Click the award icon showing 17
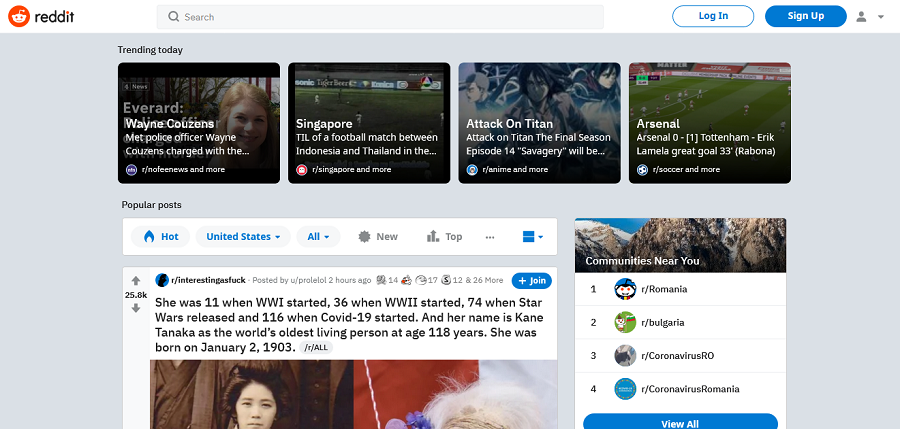Screen dimensions: 900x429 point(421,280)
